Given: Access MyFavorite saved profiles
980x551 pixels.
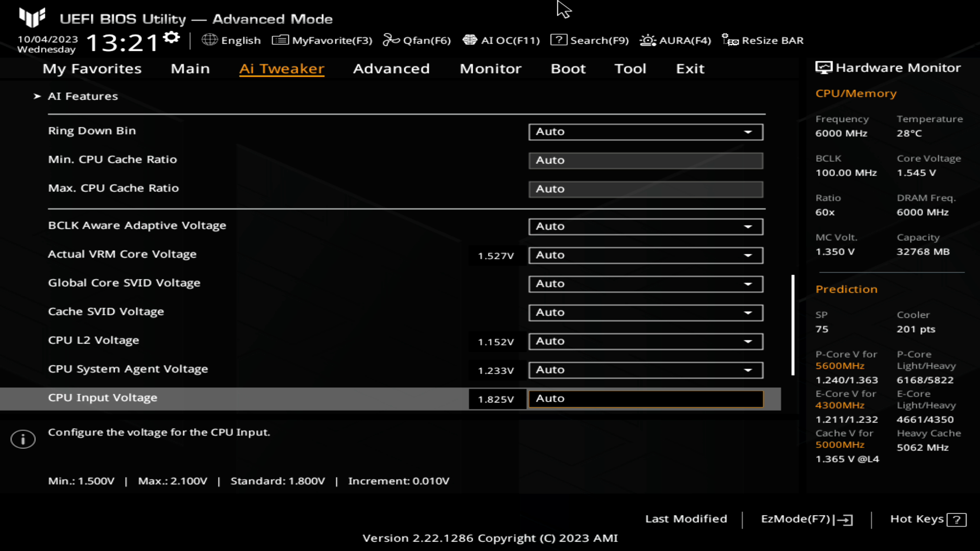Looking at the screenshot, I should 323,40.
